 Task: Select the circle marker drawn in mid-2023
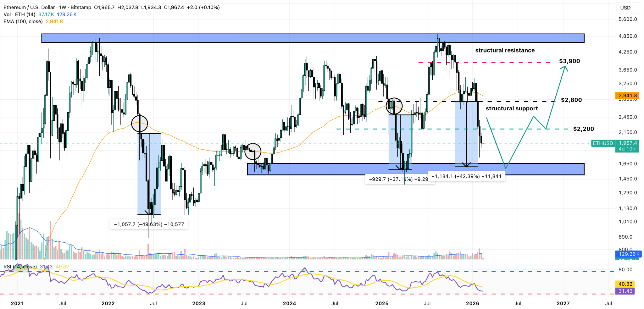pyautogui.click(x=253, y=152)
